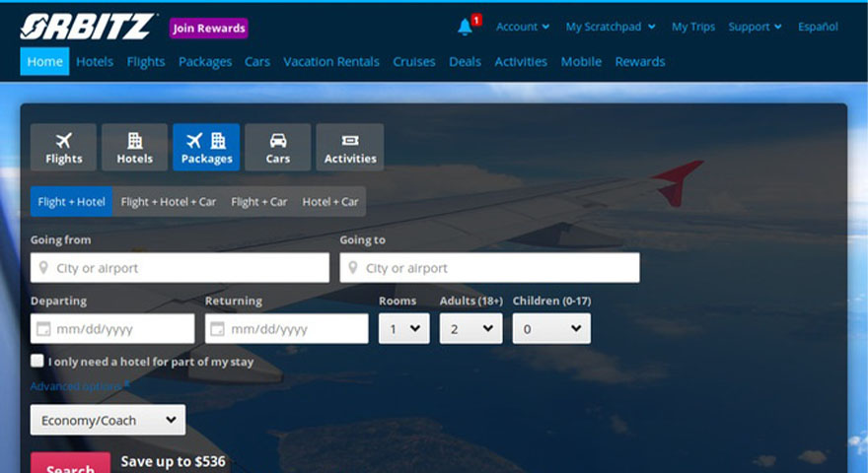Expand the Support menu
Screen dimensions: 868x473
(x=756, y=27)
